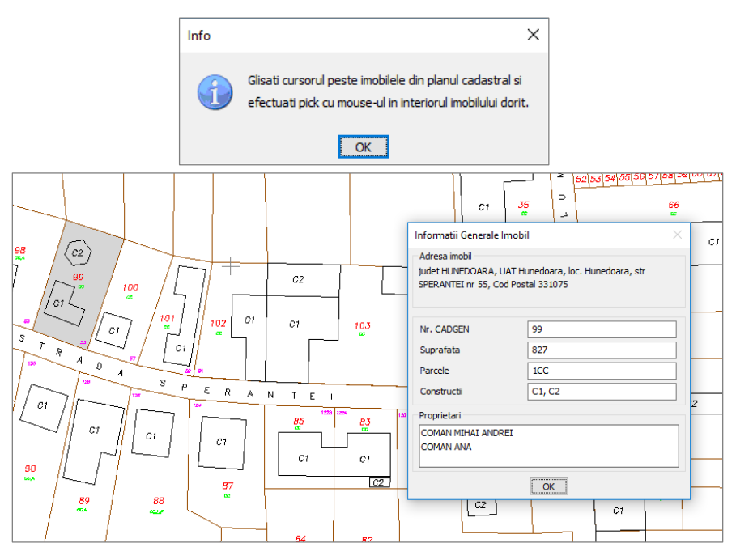This screenshot has width=736, height=560.
Task: Pick parcel number 98 on the cadastral map
Action: coord(19,250)
